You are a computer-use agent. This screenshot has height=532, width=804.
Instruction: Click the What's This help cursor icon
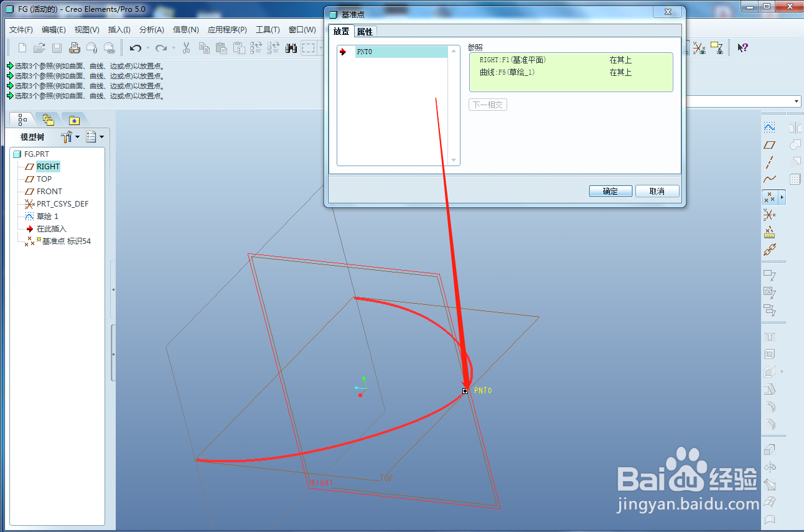[742, 48]
